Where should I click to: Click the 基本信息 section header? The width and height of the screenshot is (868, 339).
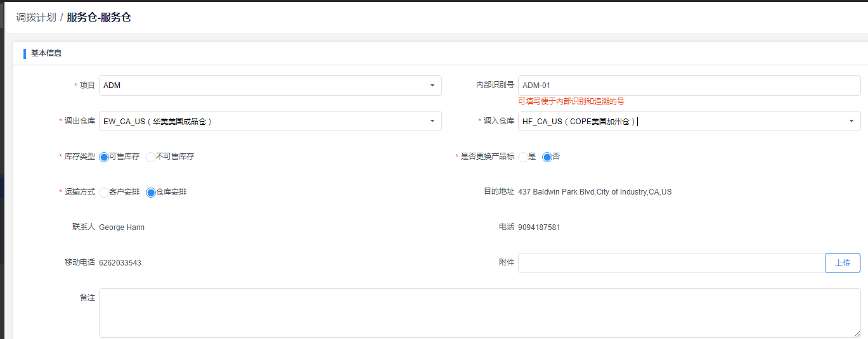[46, 53]
